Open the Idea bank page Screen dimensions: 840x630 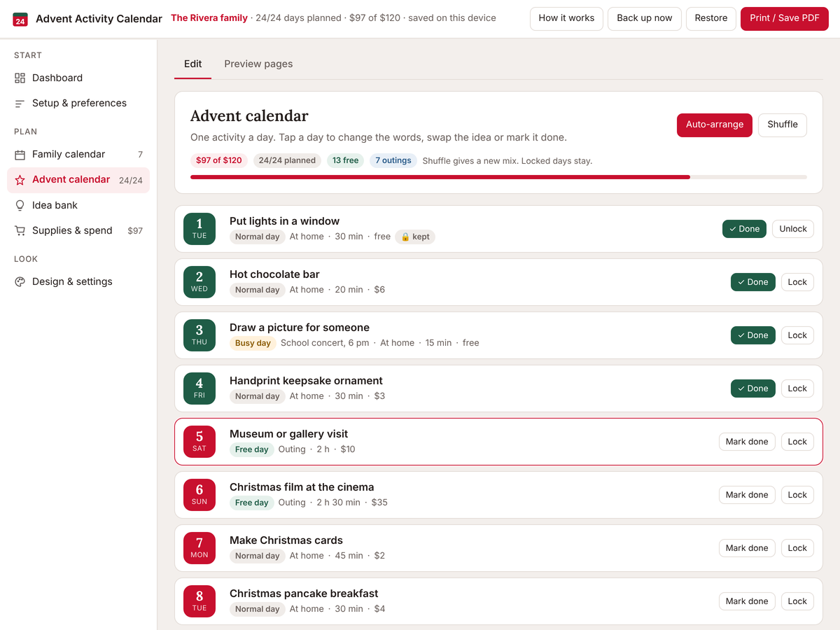(x=78, y=205)
